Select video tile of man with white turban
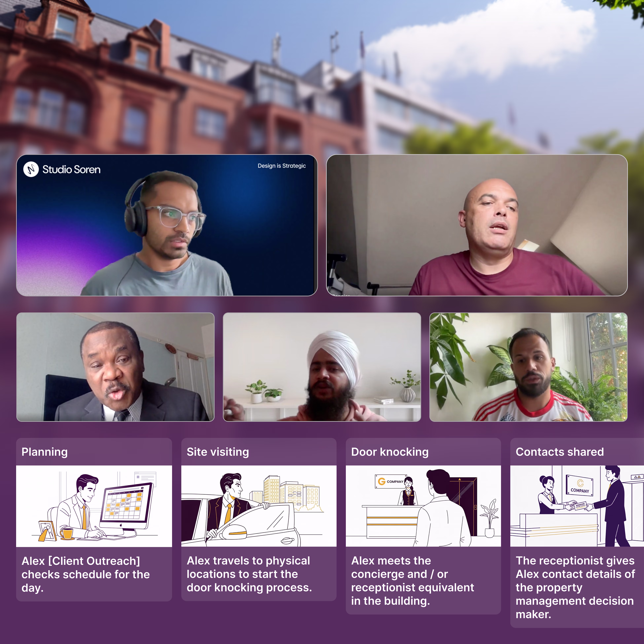644x644 pixels. pos(322,367)
